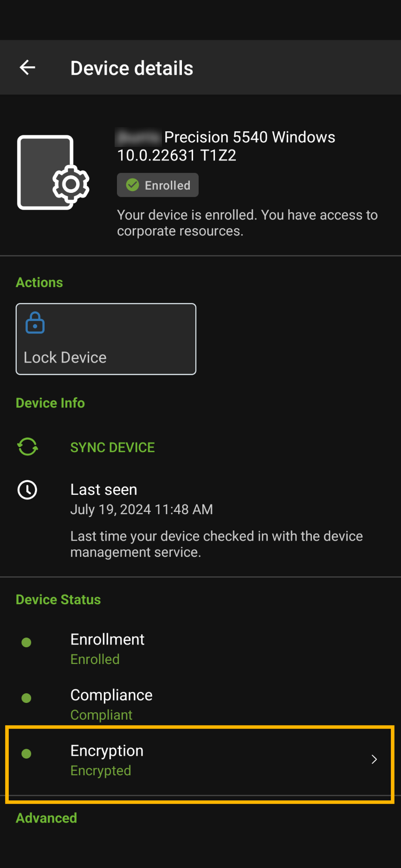Open the Device Info section header
401x868 pixels.
[50, 402]
